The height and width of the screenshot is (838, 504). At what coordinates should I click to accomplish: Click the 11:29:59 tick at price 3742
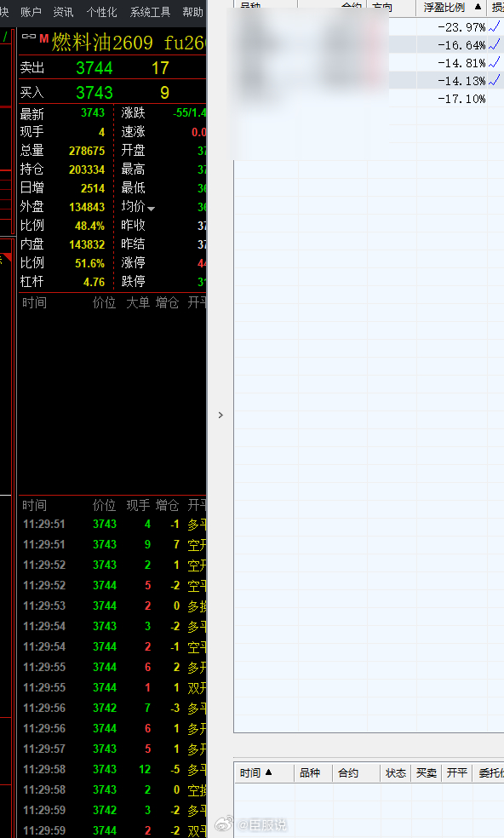114,810
